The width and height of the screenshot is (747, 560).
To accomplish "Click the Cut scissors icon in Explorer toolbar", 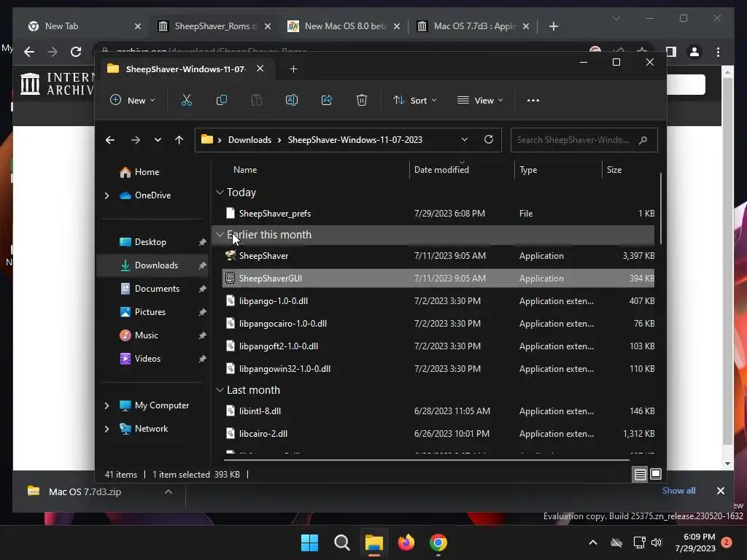I will point(186,101).
